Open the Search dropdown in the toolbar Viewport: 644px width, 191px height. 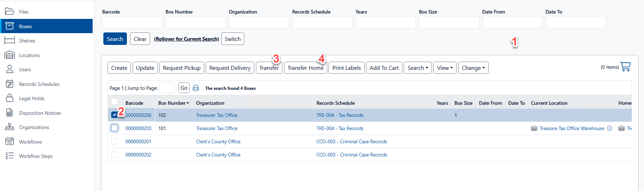pyautogui.click(x=417, y=68)
